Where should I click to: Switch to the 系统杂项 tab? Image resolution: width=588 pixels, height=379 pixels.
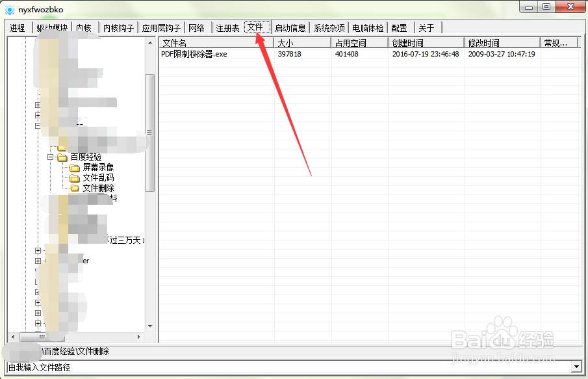[x=329, y=28]
